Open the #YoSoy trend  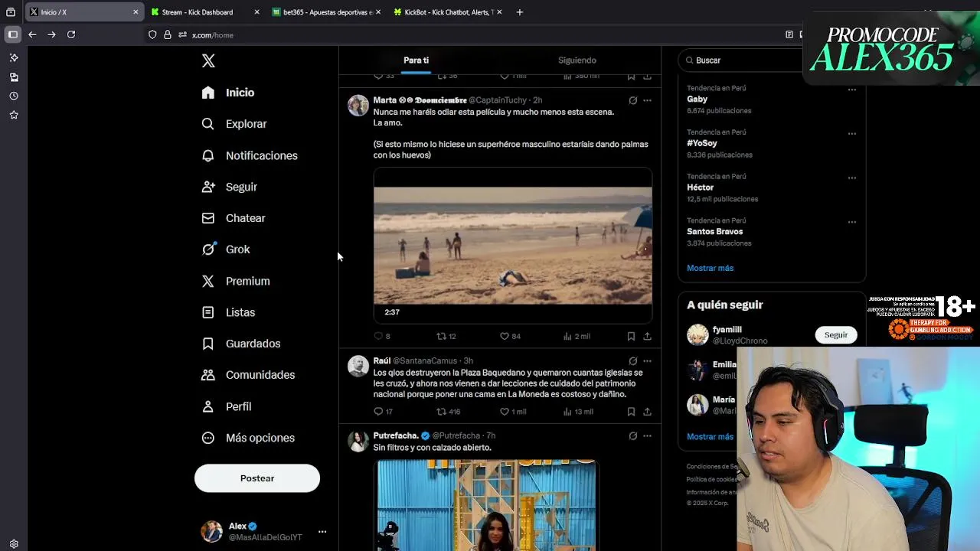tap(702, 143)
